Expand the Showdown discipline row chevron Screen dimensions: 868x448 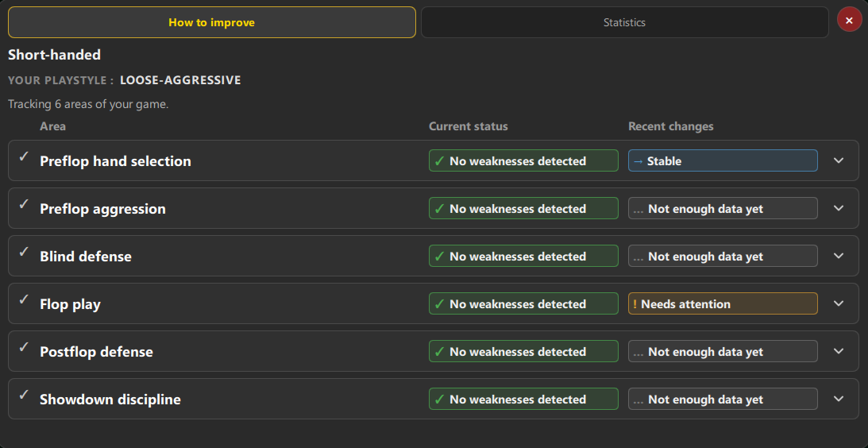click(839, 399)
